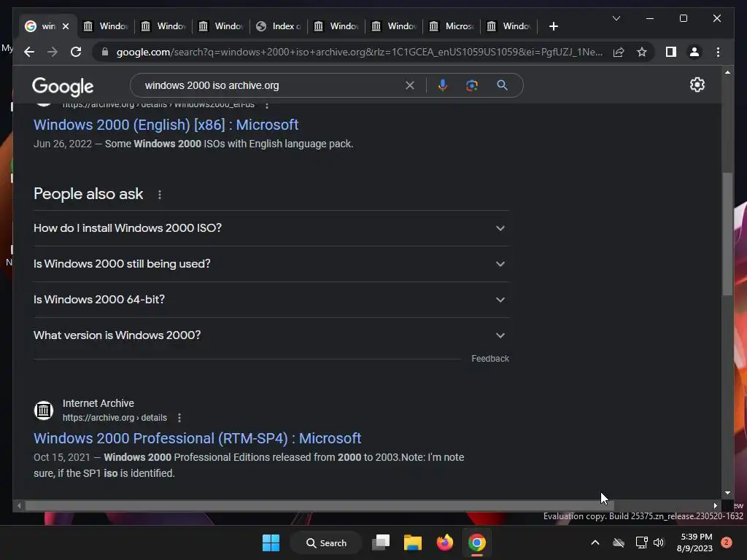
Task: Submit search with magnifier icon
Action: coord(502,85)
